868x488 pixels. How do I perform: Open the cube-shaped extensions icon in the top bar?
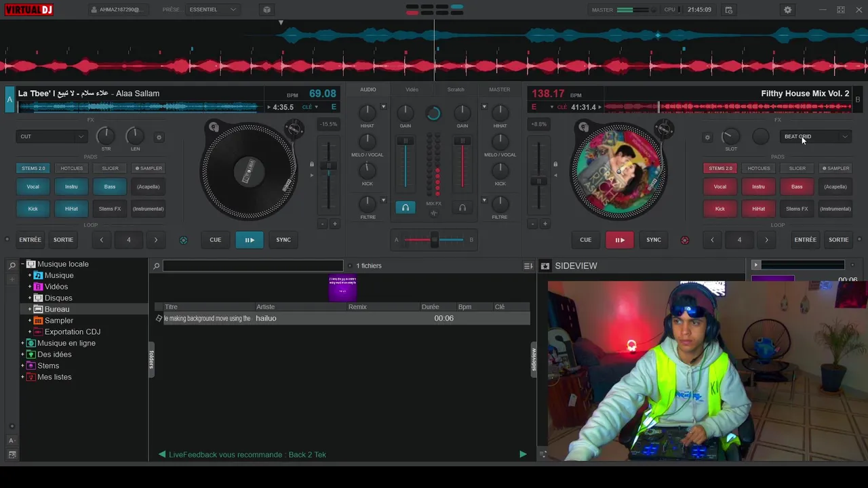[x=267, y=9]
